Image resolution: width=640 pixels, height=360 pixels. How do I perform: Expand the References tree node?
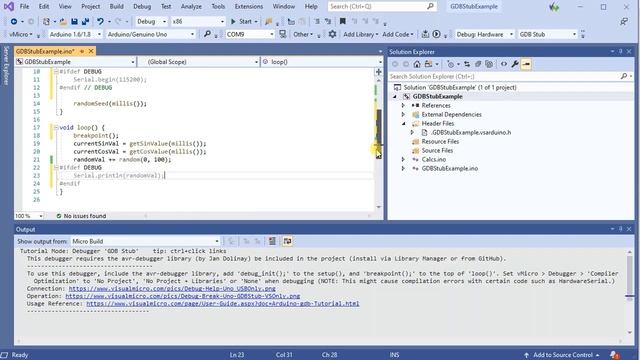coord(403,105)
